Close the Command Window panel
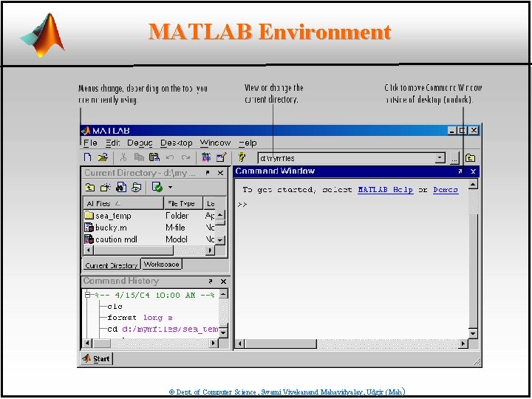The height and width of the screenshot is (399, 532). [473, 171]
